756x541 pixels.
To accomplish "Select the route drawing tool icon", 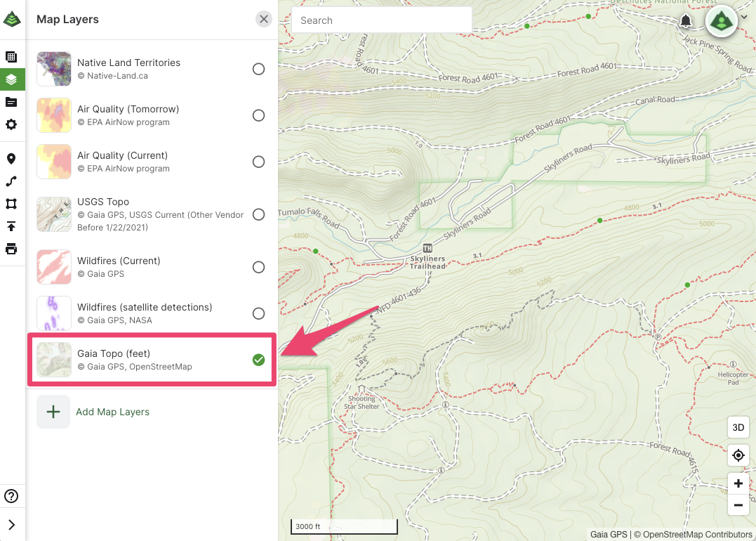I will [11, 181].
